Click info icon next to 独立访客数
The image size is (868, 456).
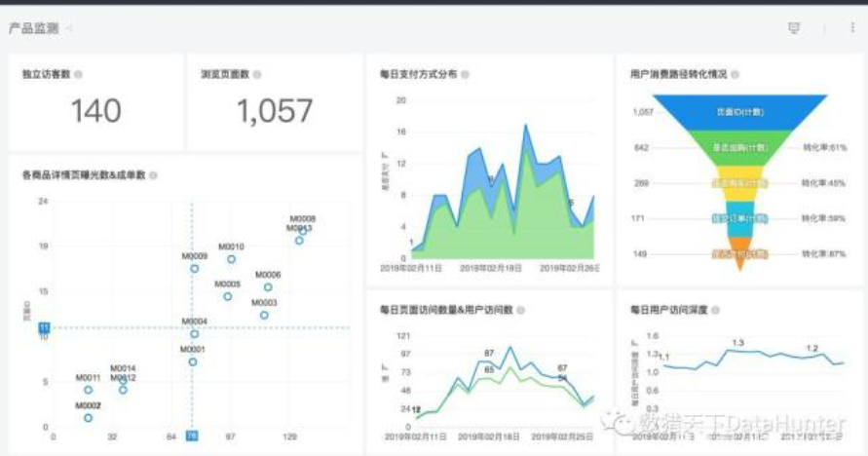pos(79,74)
